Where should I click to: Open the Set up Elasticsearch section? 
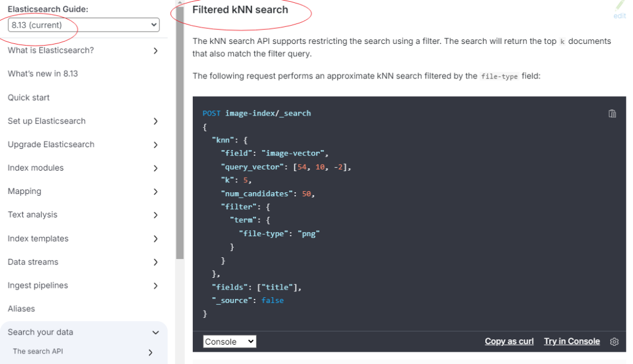tap(46, 121)
